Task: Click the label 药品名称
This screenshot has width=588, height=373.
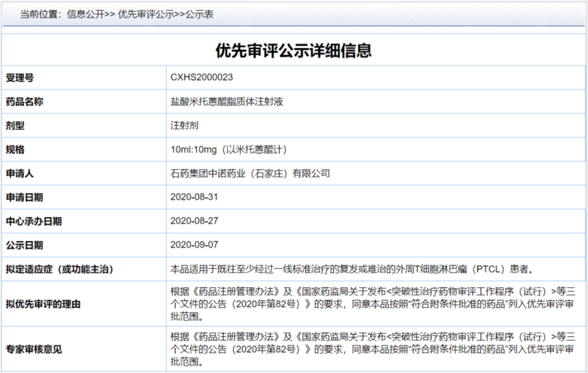Action: pyautogui.click(x=24, y=102)
